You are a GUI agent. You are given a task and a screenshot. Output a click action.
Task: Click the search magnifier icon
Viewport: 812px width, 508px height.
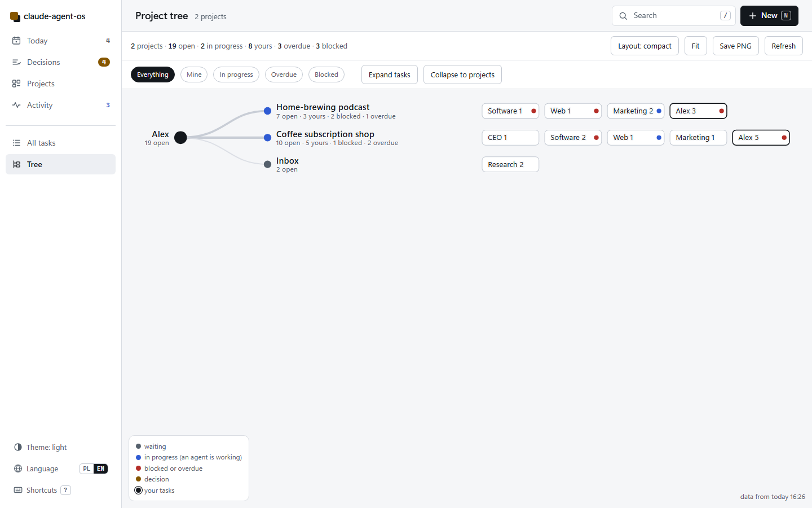(x=623, y=16)
